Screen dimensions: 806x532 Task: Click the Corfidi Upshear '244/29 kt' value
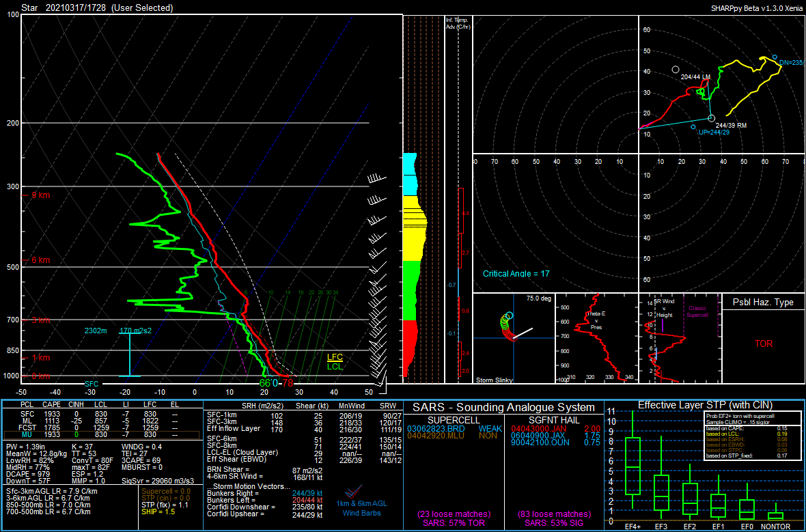(307, 514)
